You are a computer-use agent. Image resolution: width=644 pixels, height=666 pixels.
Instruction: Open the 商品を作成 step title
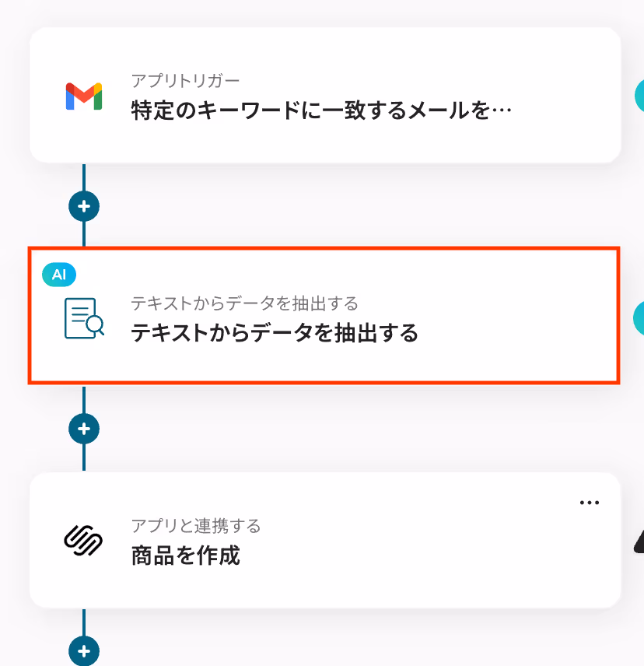(x=186, y=556)
